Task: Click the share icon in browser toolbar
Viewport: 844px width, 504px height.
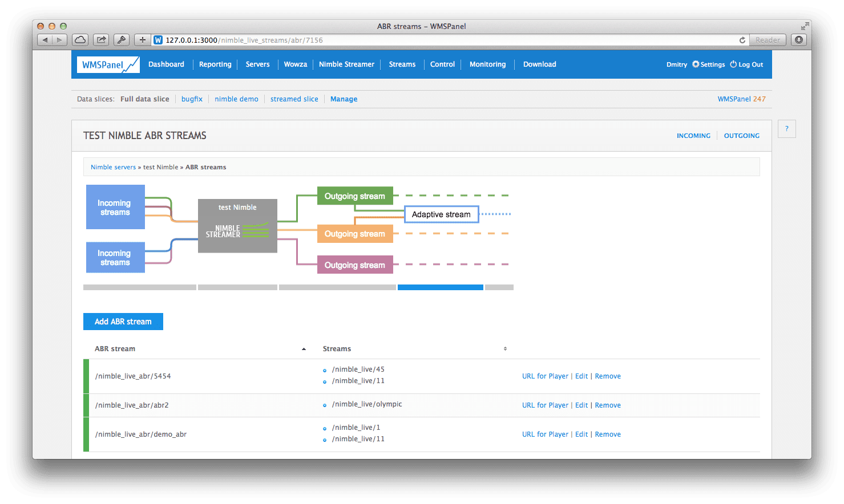Action: (101, 40)
